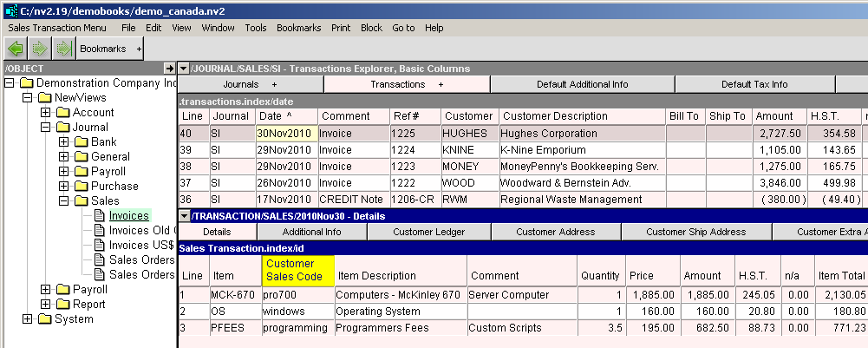Image resolution: width=868 pixels, height=348 pixels.
Task: Expand the System folder node
Action: [x=28, y=319]
